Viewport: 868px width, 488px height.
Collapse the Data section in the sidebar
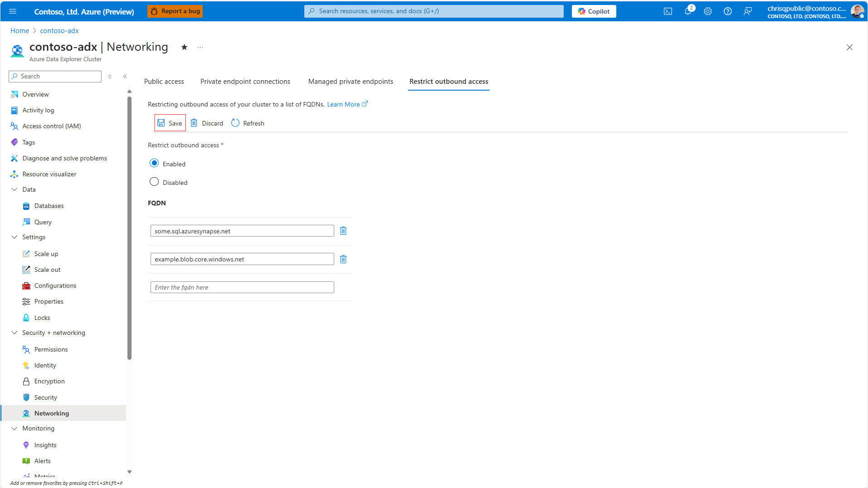14,189
